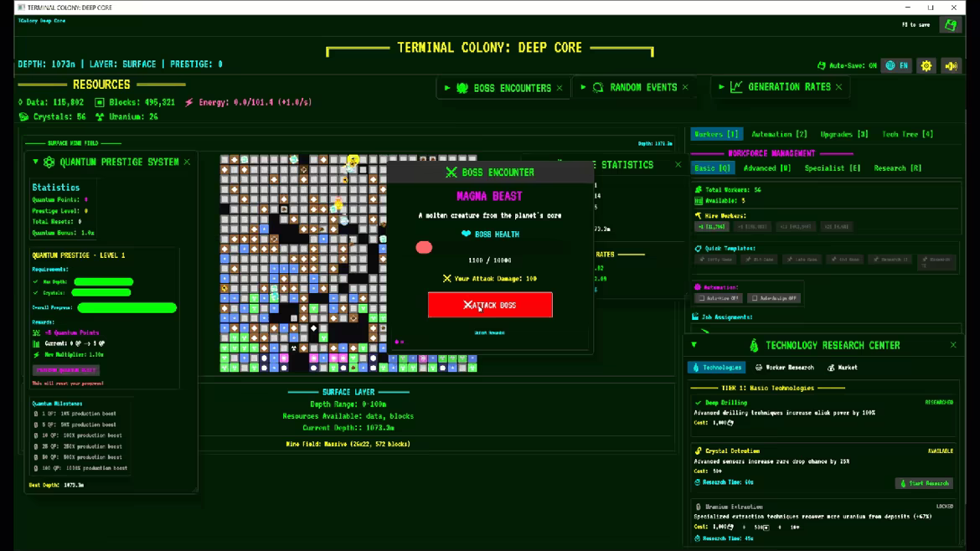Select the Research [R] workforce tab
Screen dimensions: 980x551
tap(897, 168)
